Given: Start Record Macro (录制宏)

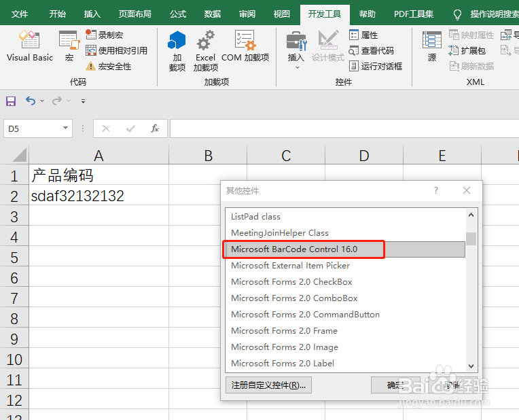Looking at the screenshot, I should pyautogui.click(x=104, y=35).
